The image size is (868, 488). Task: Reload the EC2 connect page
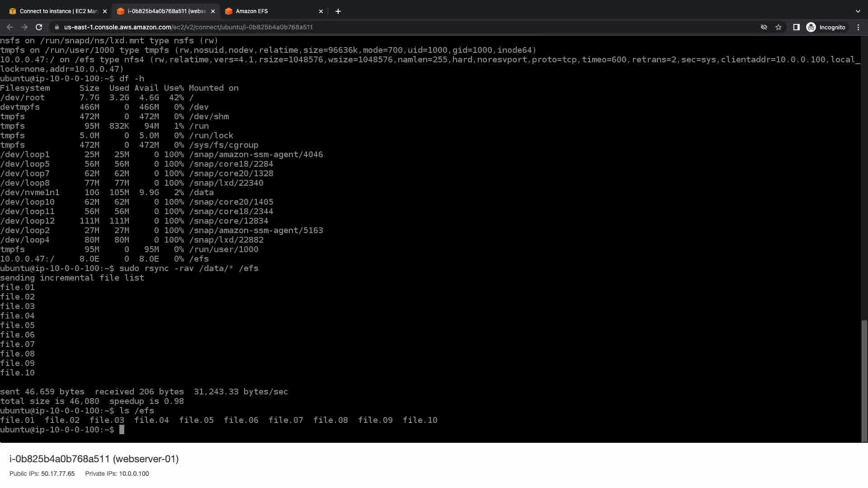(x=39, y=27)
